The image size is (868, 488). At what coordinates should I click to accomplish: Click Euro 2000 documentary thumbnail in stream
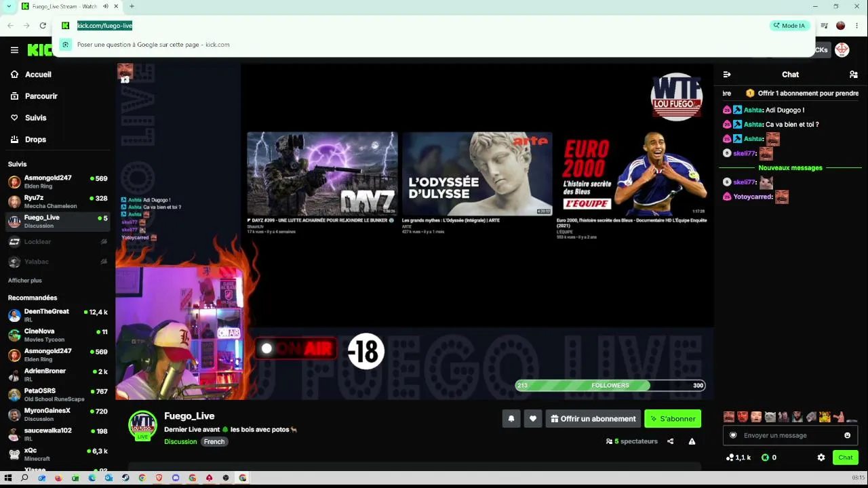tap(632, 174)
